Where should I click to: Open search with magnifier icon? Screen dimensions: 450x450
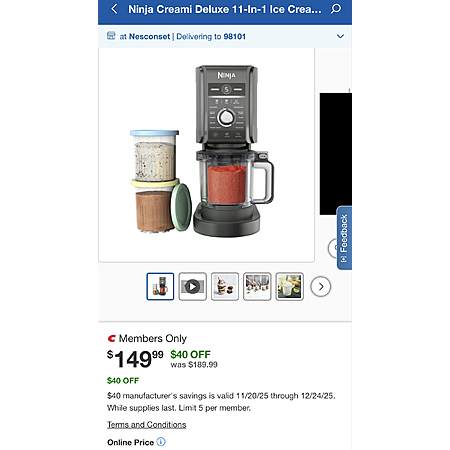[x=336, y=9]
